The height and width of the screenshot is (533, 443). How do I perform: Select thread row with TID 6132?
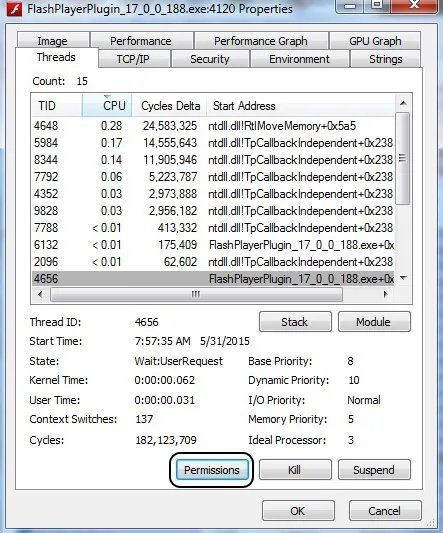[x=213, y=245]
